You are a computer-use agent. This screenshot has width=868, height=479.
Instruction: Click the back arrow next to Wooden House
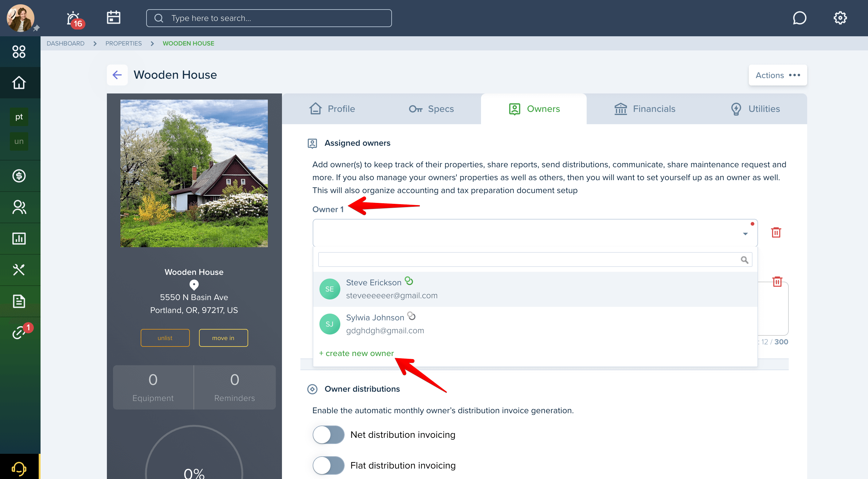pos(117,75)
